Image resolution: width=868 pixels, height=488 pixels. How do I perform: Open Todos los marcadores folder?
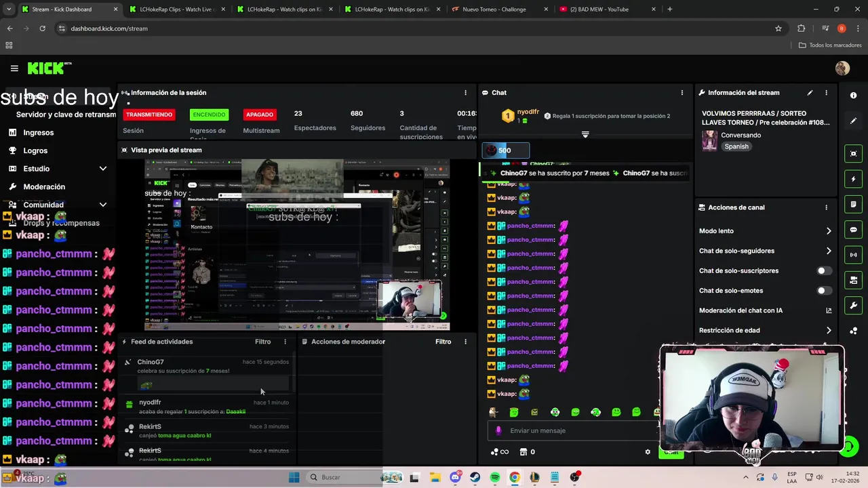(830, 45)
